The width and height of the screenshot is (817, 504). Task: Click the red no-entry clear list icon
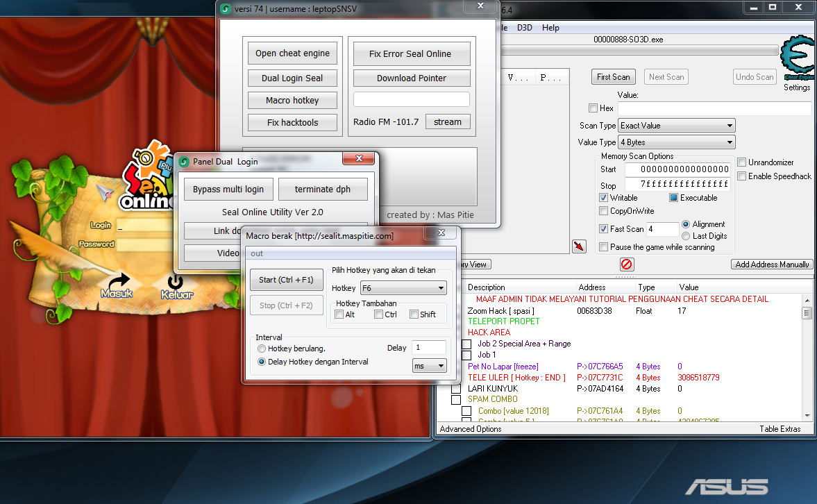[x=627, y=264]
